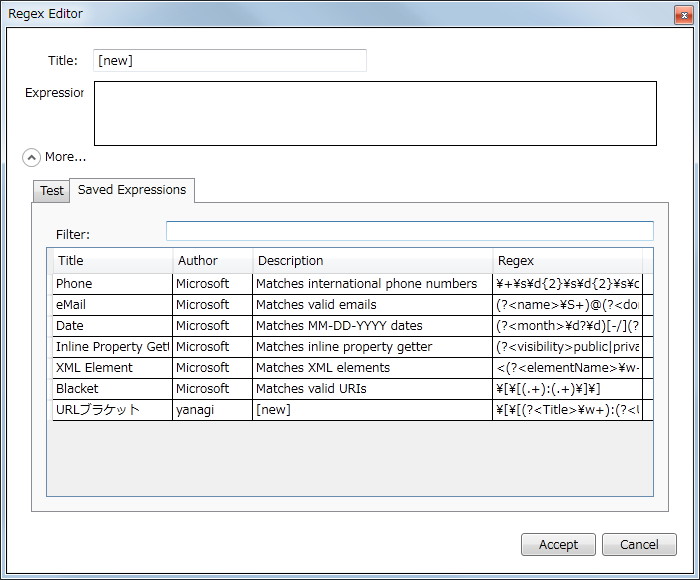Image resolution: width=700 pixels, height=580 pixels.
Task: Select the eMail title cell
Action: [112, 305]
